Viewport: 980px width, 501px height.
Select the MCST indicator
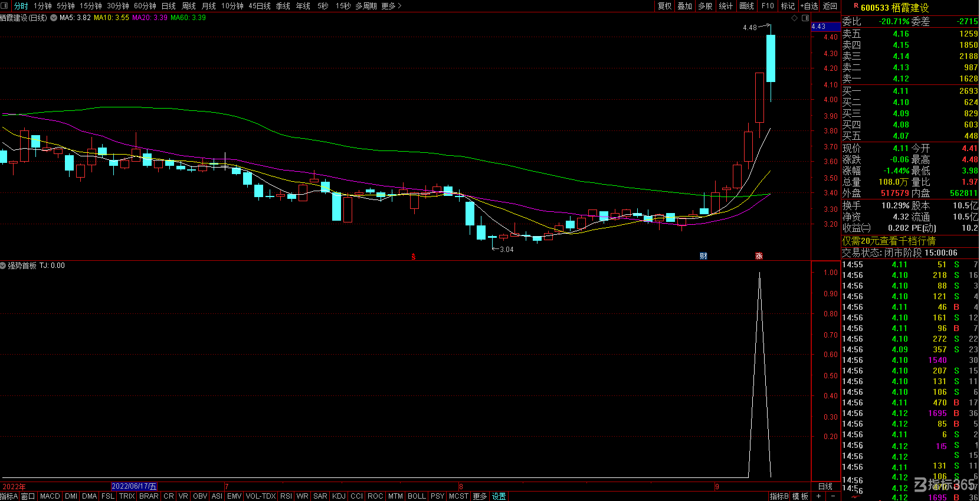click(458, 496)
